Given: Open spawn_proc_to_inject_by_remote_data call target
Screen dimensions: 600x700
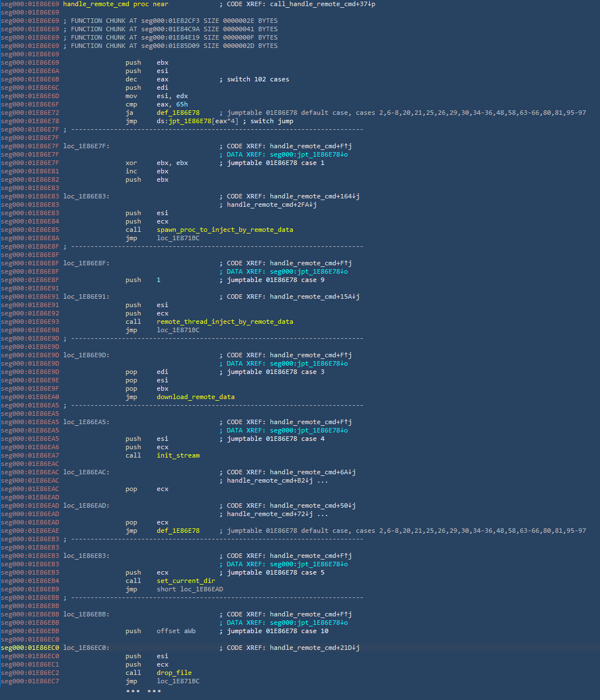Looking at the screenshot, I should (225, 230).
